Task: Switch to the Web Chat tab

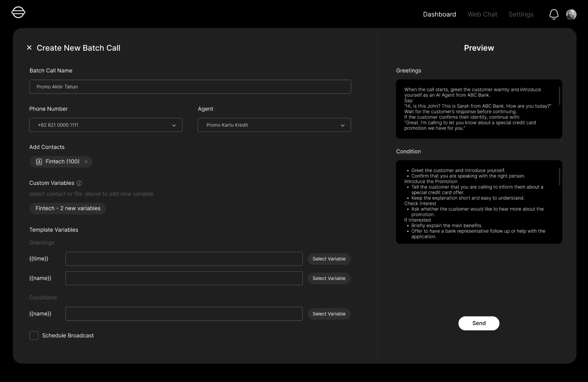Action: click(482, 14)
